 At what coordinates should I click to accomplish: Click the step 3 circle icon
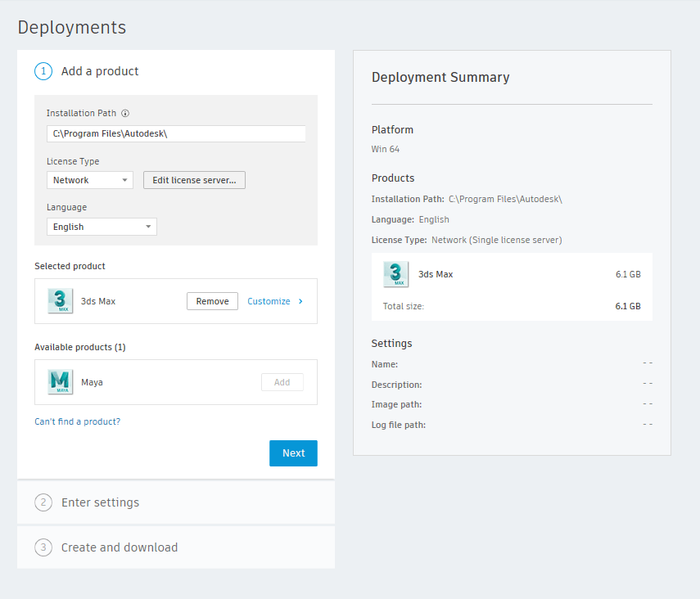(43, 547)
